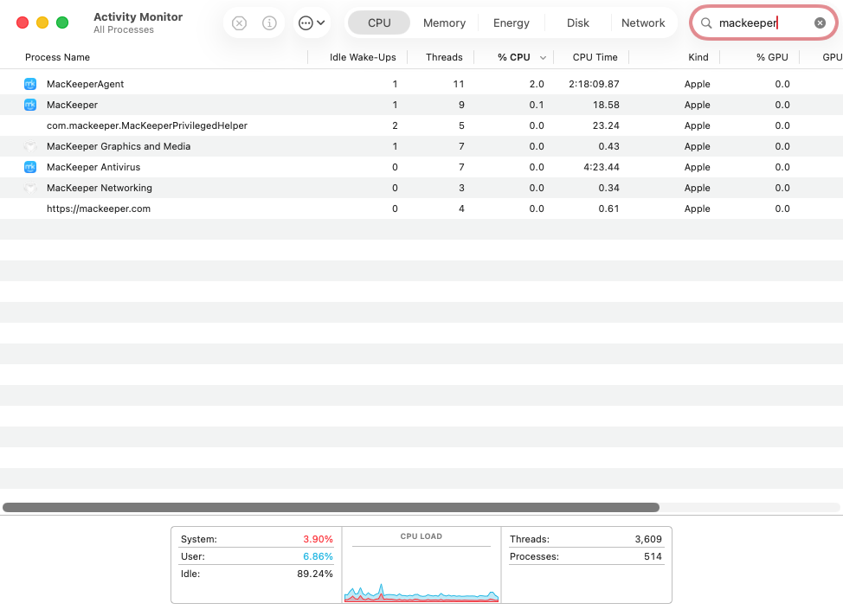
Task: Sort by Idle Wake-Ups column header
Action: 363,57
